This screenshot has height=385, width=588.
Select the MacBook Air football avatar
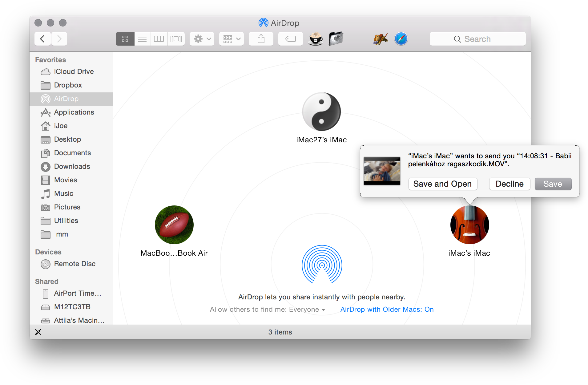(x=174, y=225)
